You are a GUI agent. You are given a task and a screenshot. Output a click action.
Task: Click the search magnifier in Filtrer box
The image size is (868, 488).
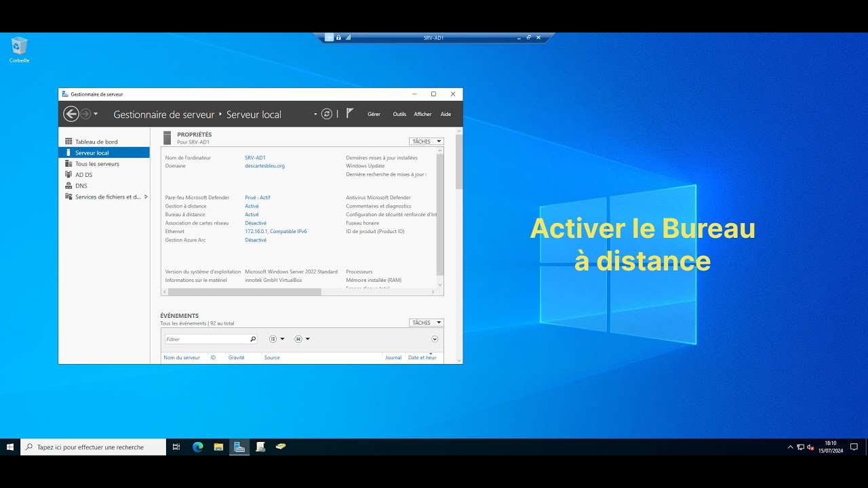(253, 339)
